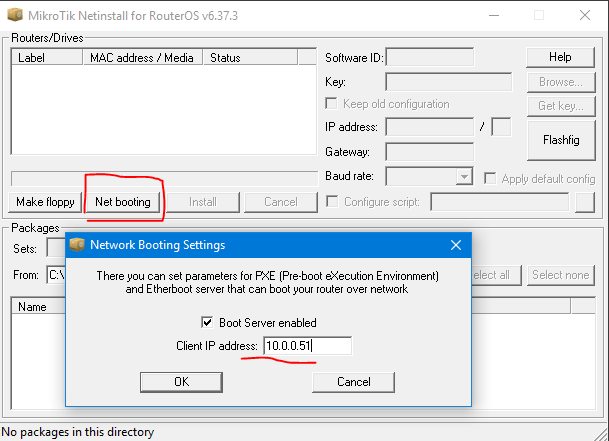Viewport: 609px width, 441px height.
Task: Click the Net booting button
Action: pos(123,202)
